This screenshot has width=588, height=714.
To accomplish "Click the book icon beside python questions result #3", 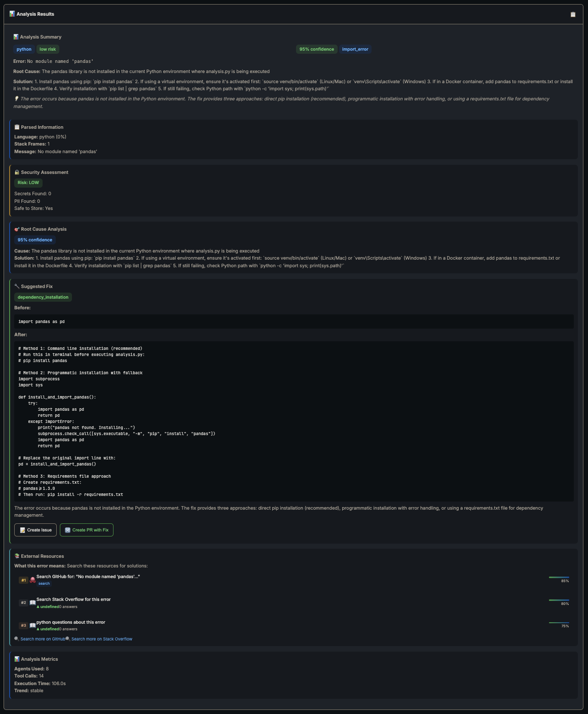I will (x=32, y=626).
